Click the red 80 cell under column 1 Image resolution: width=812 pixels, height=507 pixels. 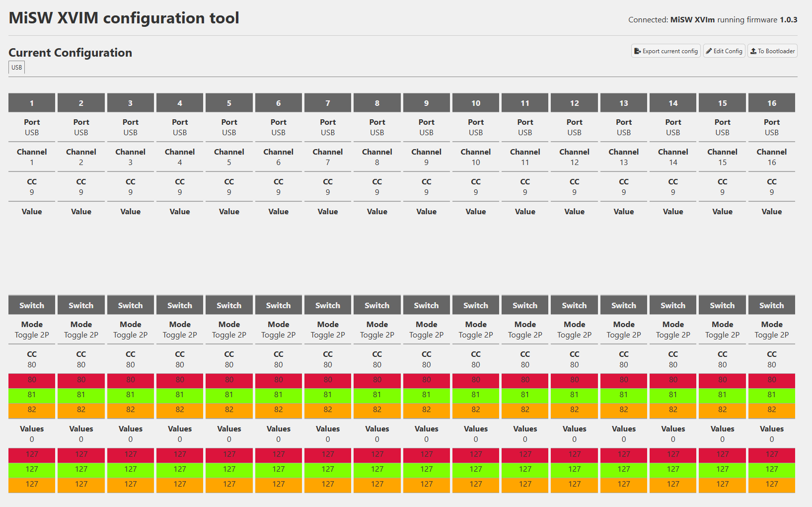32,380
